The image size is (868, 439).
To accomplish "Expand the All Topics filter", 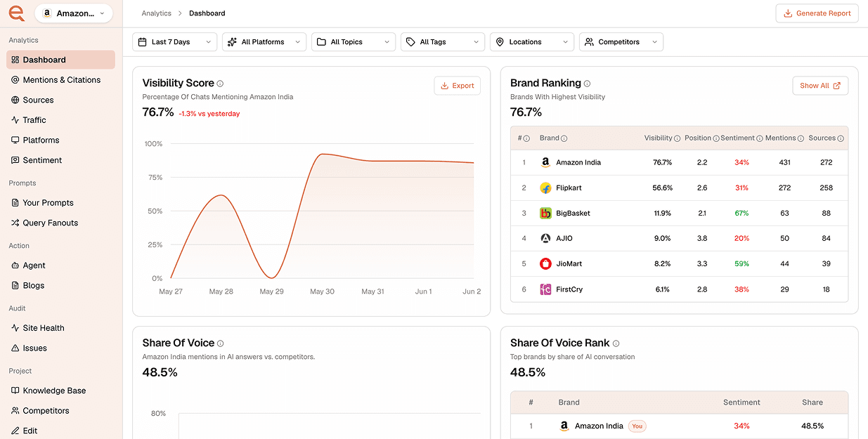I will (354, 42).
